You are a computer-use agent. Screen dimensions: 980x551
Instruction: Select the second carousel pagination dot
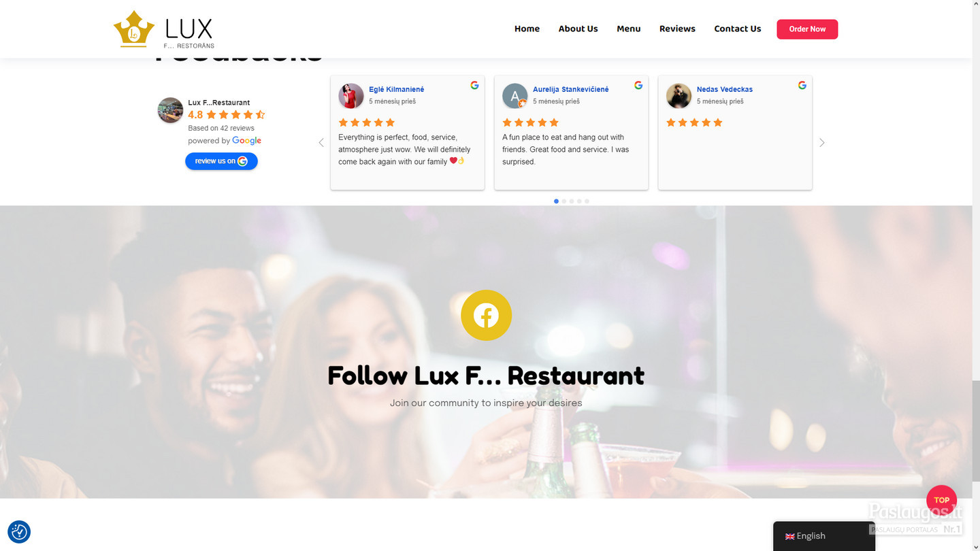click(x=563, y=201)
